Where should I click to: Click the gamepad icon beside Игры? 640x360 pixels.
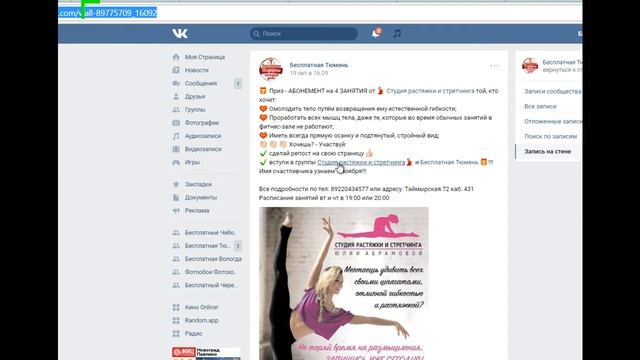click(x=176, y=162)
